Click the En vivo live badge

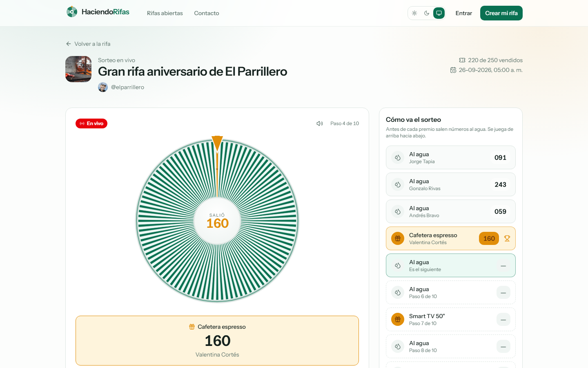point(91,123)
